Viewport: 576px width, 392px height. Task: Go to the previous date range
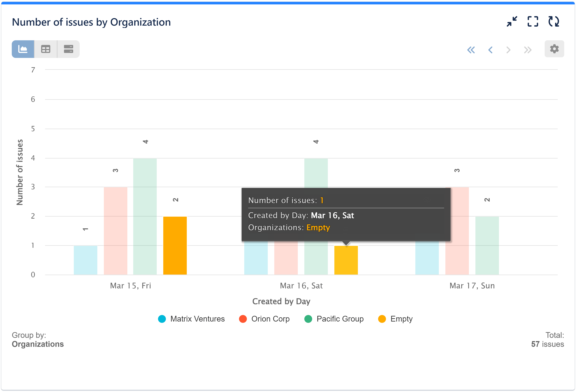point(490,50)
